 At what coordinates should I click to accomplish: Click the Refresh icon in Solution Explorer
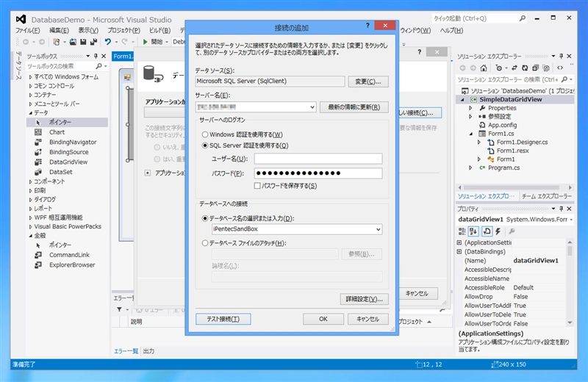coord(525,68)
